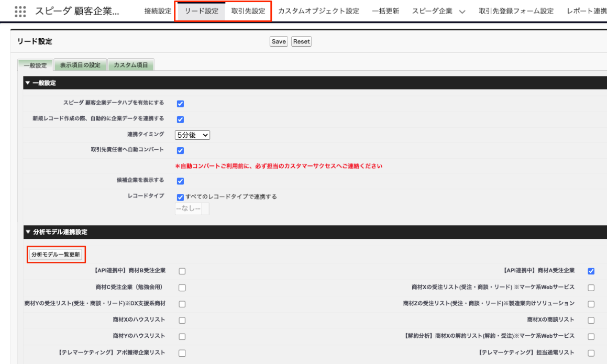This screenshot has height=364, width=607.
Task: Click the Save button
Action: click(x=279, y=42)
